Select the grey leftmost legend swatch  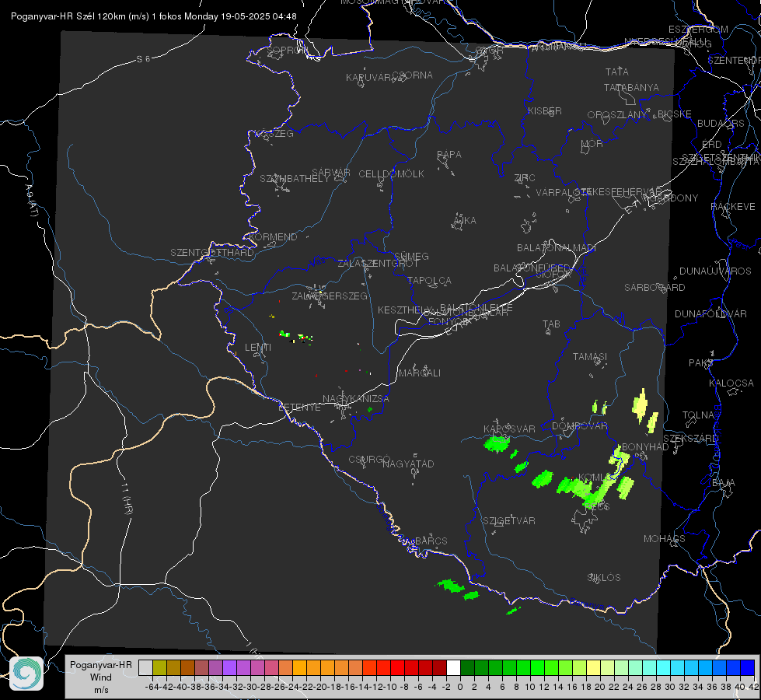tap(145, 667)
